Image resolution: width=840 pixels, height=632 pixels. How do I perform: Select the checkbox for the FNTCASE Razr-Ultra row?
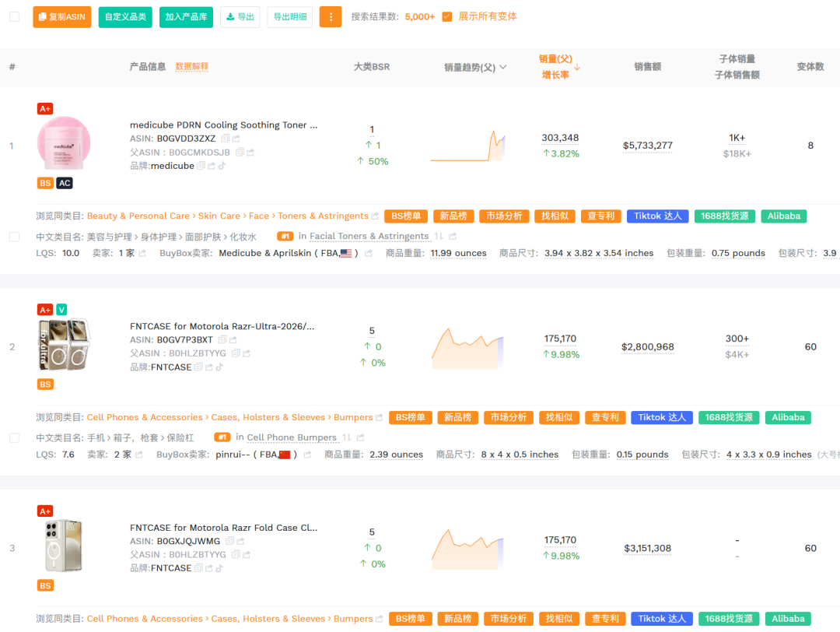pyautogui.click(x=15, y=438)
